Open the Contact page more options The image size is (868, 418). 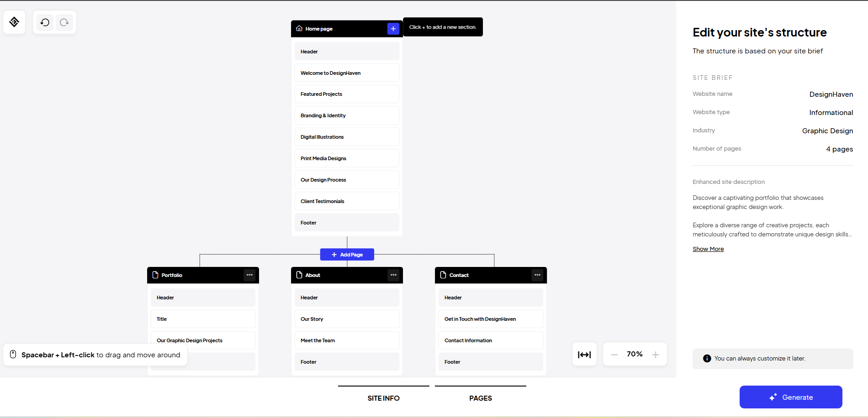coord(537,275)
